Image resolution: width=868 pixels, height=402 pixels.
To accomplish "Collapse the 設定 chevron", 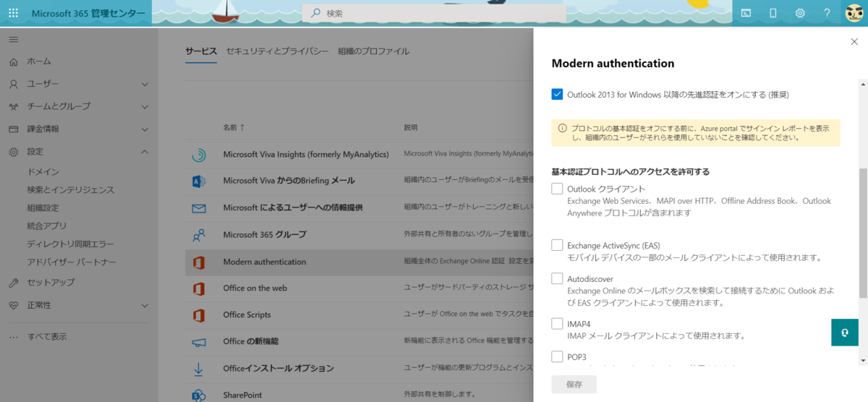I will coord(145,152).
